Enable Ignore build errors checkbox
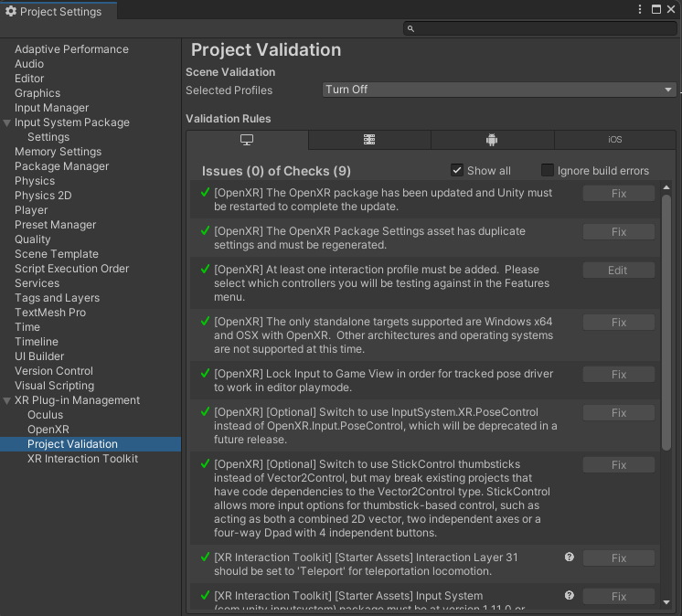 tap(548, 170)
